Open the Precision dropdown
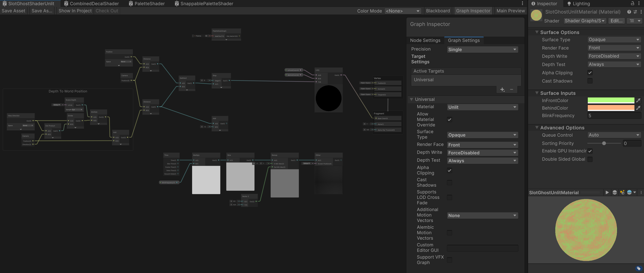 pos(482,49)
